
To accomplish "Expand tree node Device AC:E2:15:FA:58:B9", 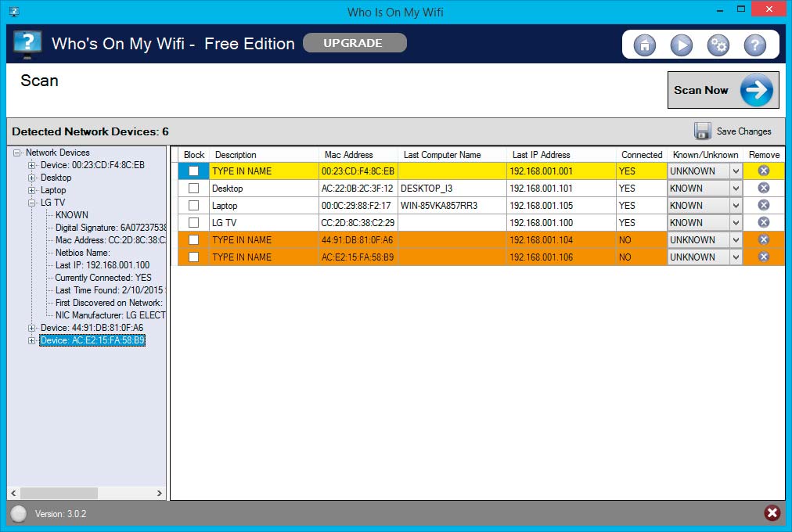I will pos(31,340).
